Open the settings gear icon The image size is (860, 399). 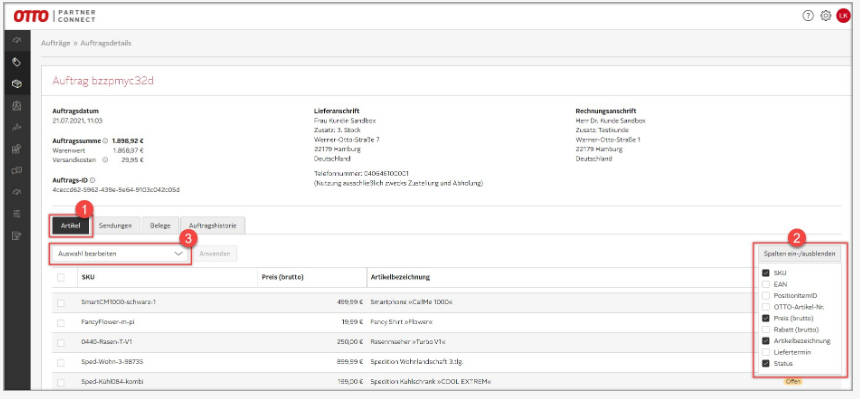click(825, 16)
